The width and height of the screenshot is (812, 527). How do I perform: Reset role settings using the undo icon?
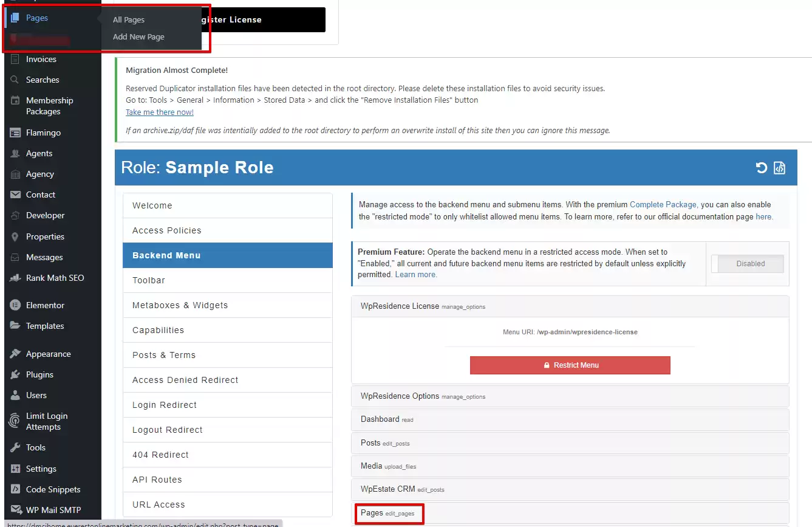pyautogui.click(x=761, y=167)
